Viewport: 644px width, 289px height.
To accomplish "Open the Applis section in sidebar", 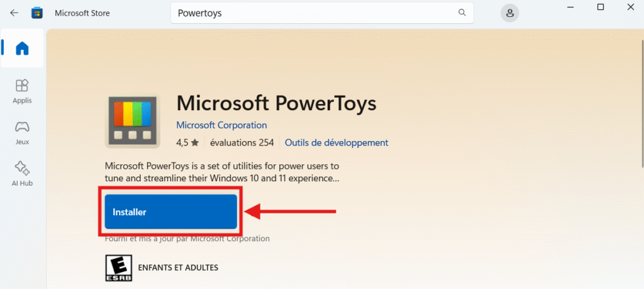I will pyautogui.click(x=22, y=91).
